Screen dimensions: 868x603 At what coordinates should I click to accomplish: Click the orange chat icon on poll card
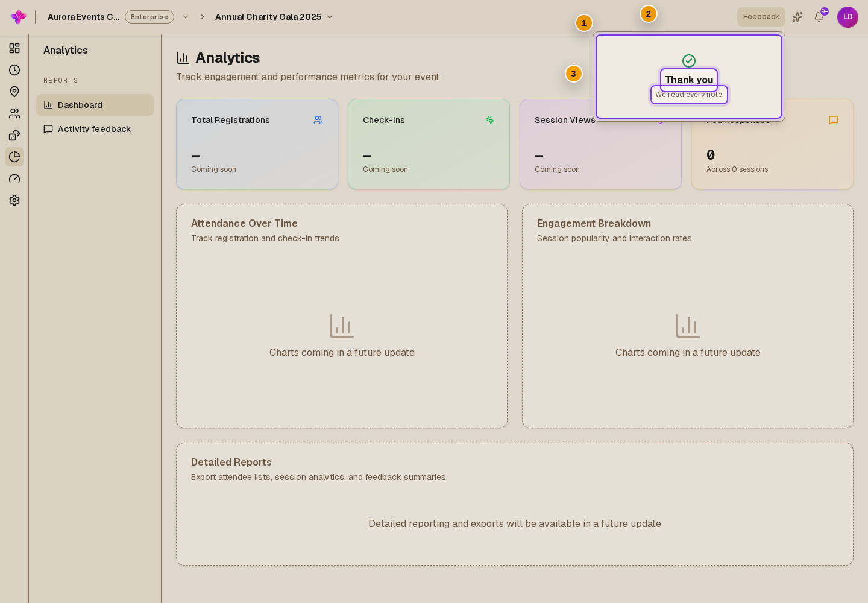834,120
